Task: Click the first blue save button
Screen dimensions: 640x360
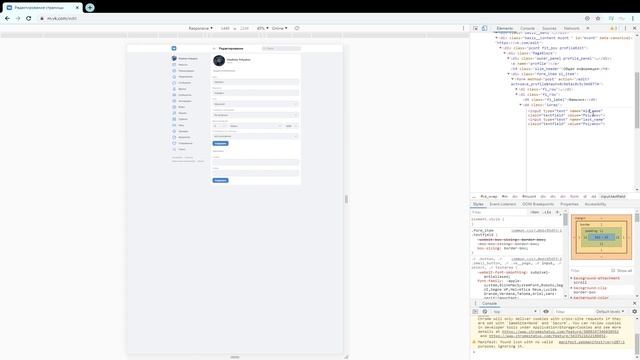Action: (x=220, y=144)
